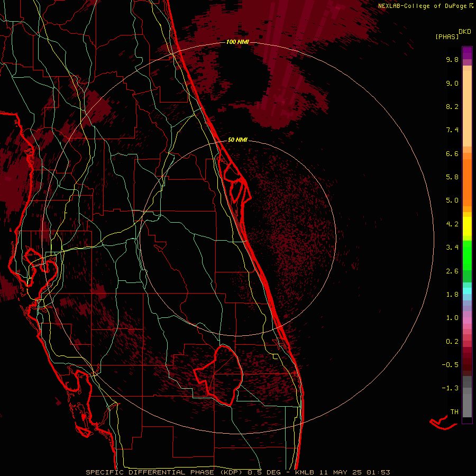
Task: Click the cyan swatch on the color bar
Action: pos(467,291)
